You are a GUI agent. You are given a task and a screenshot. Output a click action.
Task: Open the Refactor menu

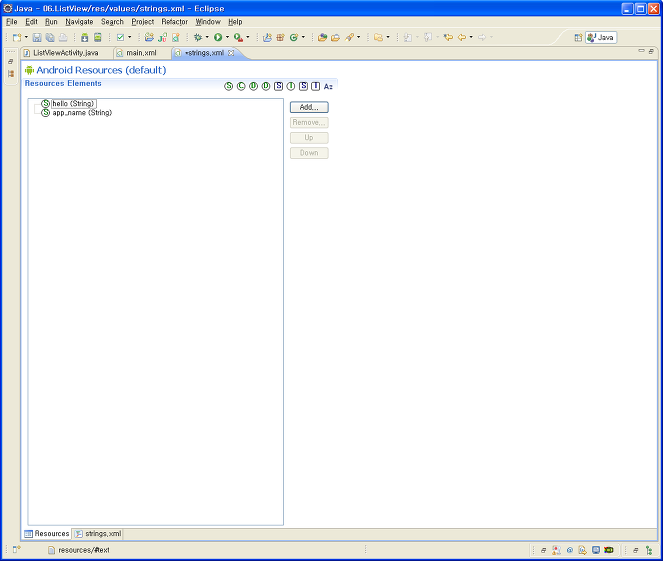[174, 22]
